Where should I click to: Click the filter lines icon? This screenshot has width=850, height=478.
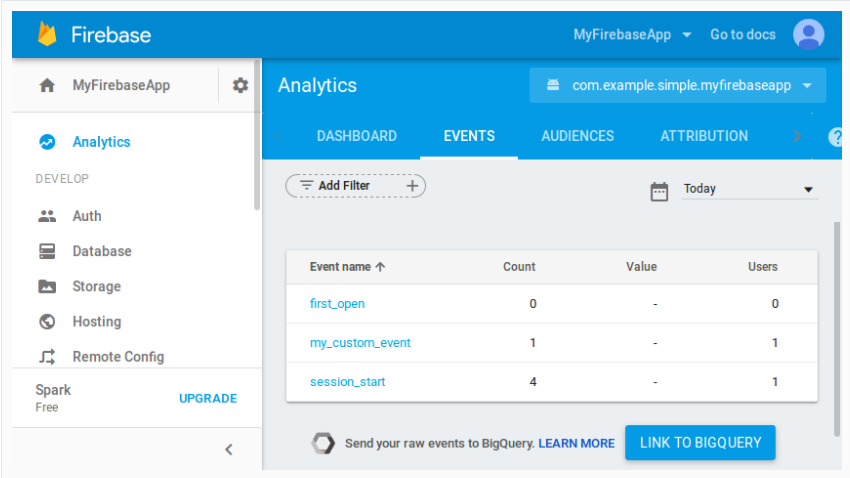pyautogui.click(x=307, y=185)
